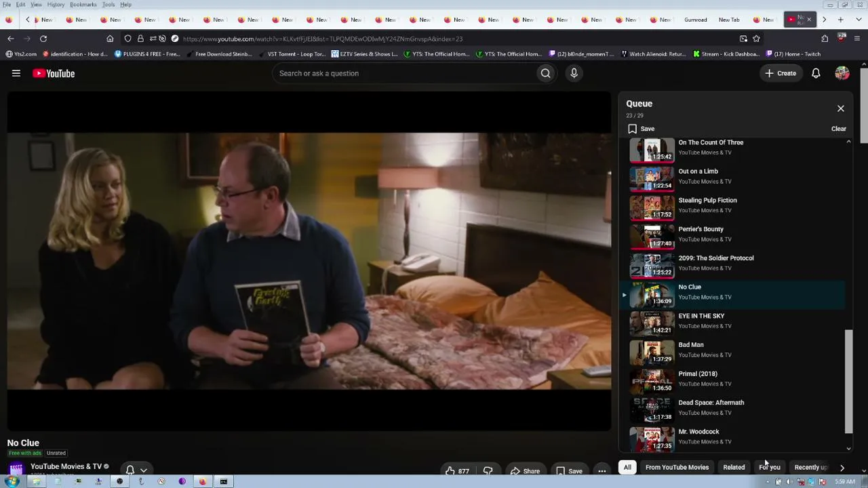Save the queue to a playlist

[642, 129]
